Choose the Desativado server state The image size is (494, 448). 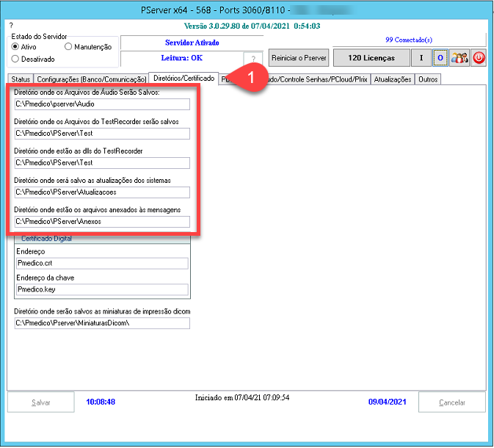15,59
